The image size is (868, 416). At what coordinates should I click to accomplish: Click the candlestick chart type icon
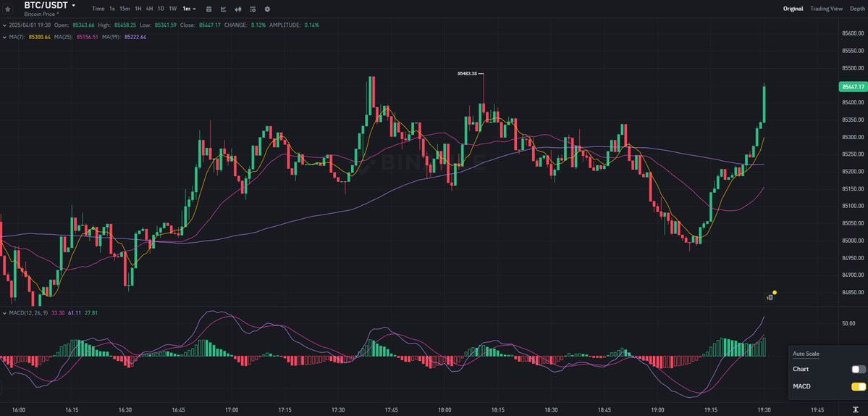click(x=238, y=9)
